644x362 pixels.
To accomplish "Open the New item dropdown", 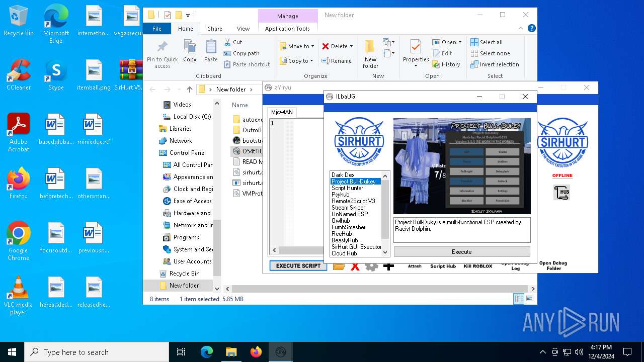I will (388, 42).
